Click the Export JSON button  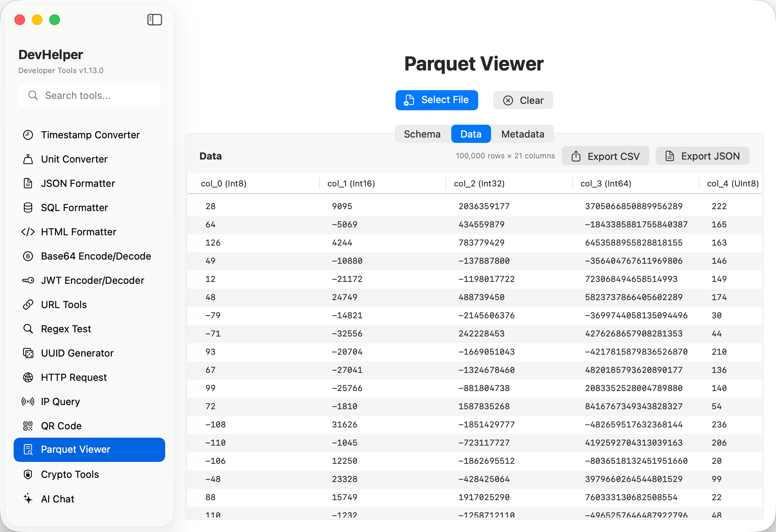pyautogui.click(x=702, y=156)
